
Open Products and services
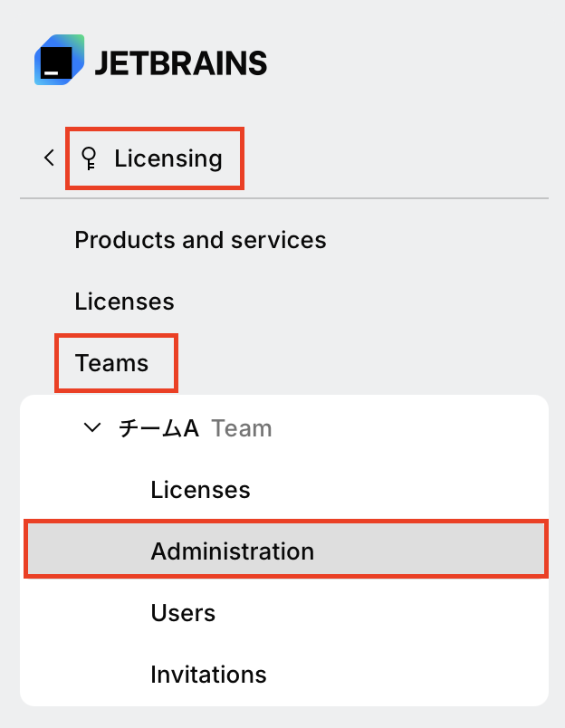click(x=200, y=240)
